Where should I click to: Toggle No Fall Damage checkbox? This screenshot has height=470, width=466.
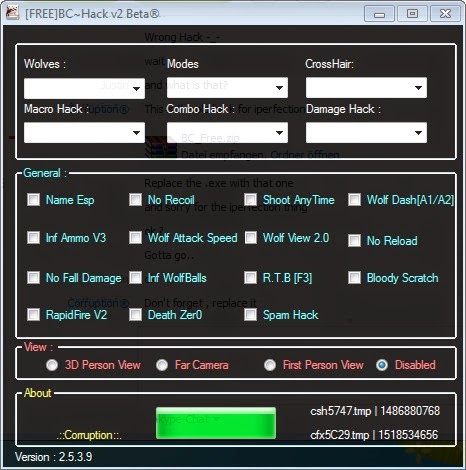point(33,277)
